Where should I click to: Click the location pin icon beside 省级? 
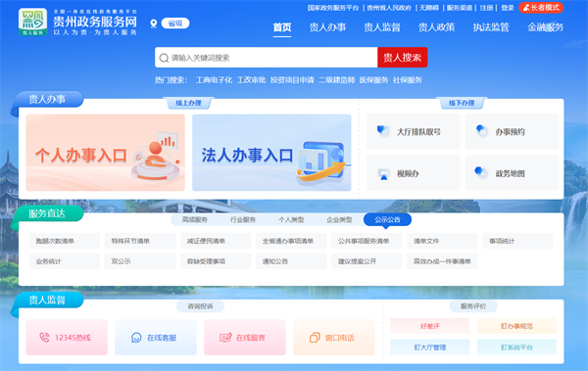[154, 23]
